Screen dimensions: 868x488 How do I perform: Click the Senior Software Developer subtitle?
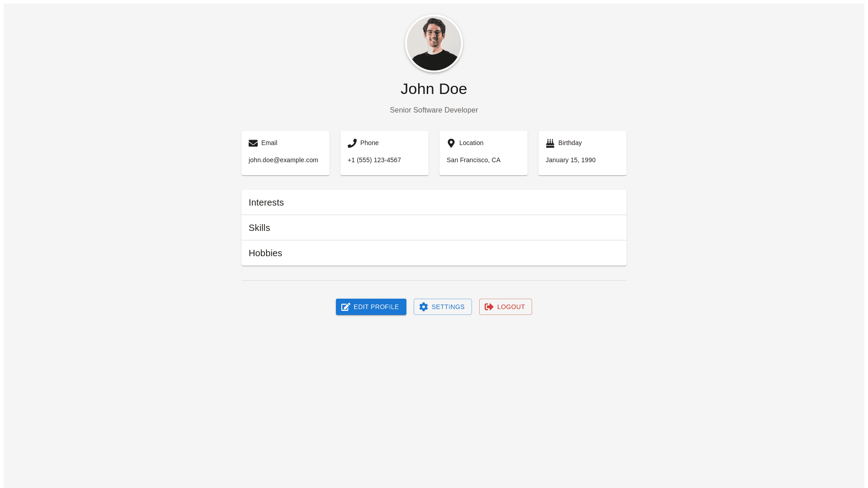pyautogui.click(x=434, y=110)
